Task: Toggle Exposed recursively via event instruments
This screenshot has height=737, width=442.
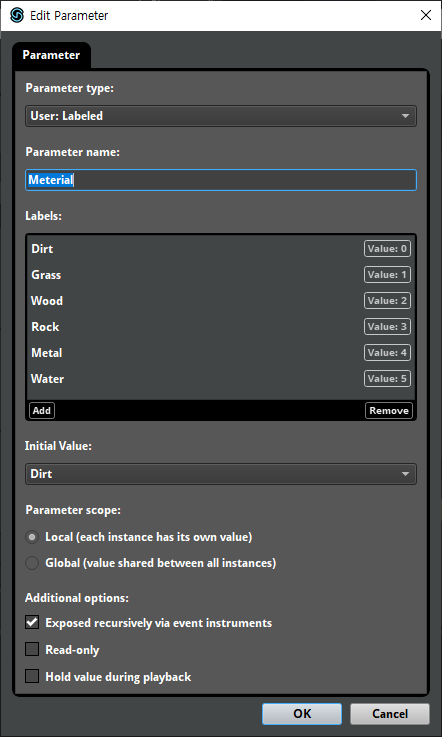Action: [x=32, y=623]
